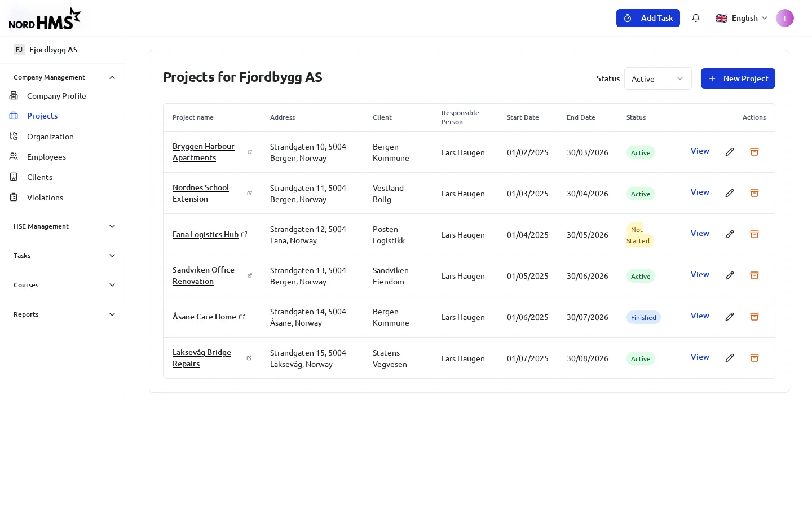The height and width of the screenshot is (508, 812).
Task: Click start date 01/04/2025
Action: [x=528, y=235]
